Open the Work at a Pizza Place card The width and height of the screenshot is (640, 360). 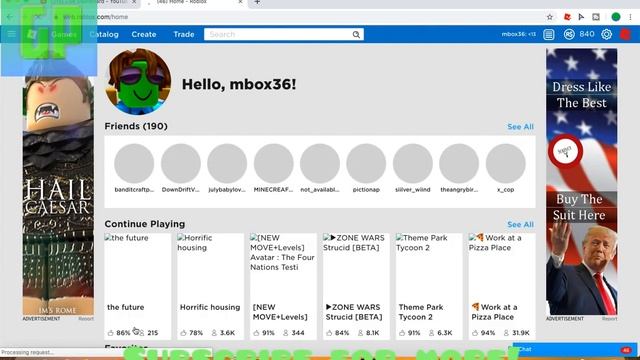(x=502, y=286)
